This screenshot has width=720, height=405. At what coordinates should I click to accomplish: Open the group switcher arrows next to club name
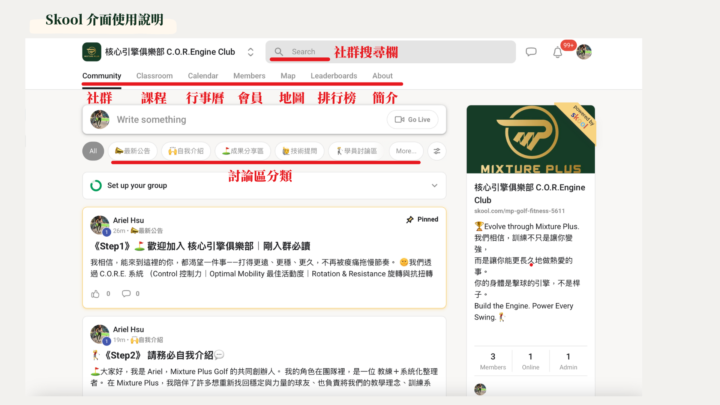tap(250, 52)
